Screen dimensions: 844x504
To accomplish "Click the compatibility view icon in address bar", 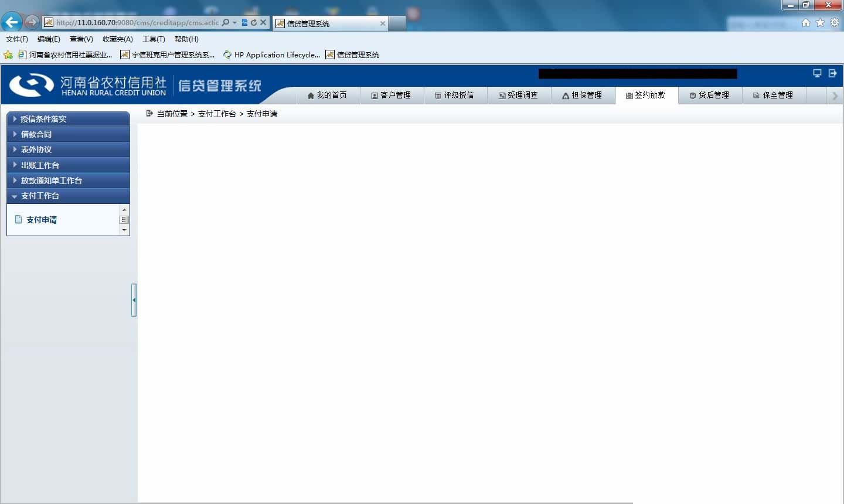I will click(244, 22).
